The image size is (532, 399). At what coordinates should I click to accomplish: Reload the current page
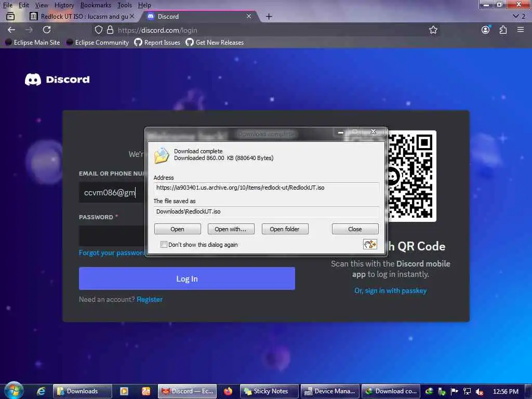[x=47, y=30]
